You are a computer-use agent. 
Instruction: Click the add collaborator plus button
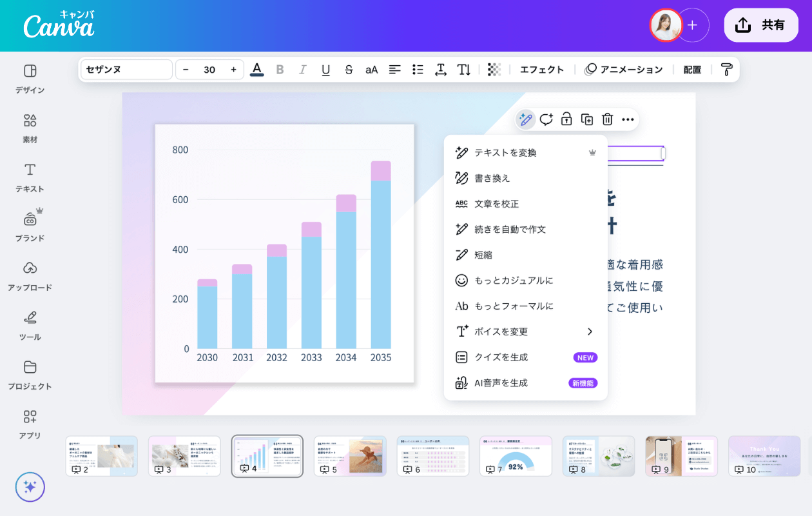693,25
